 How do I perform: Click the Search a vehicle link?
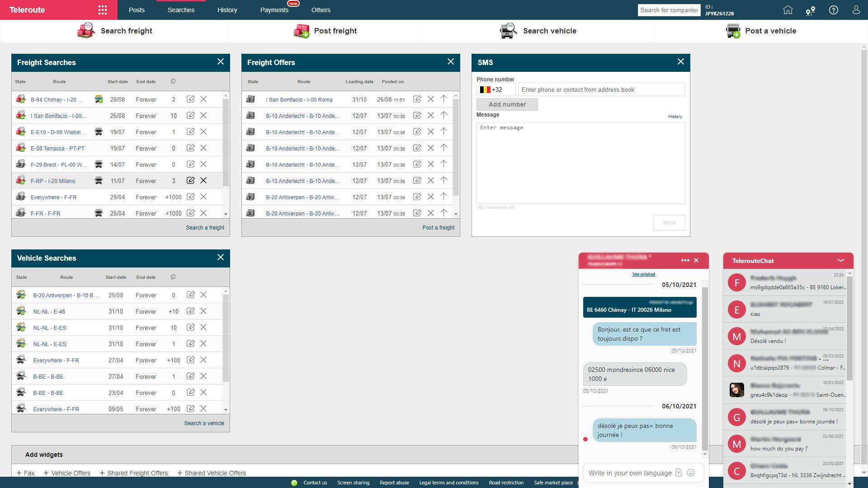tap(204, 423)
